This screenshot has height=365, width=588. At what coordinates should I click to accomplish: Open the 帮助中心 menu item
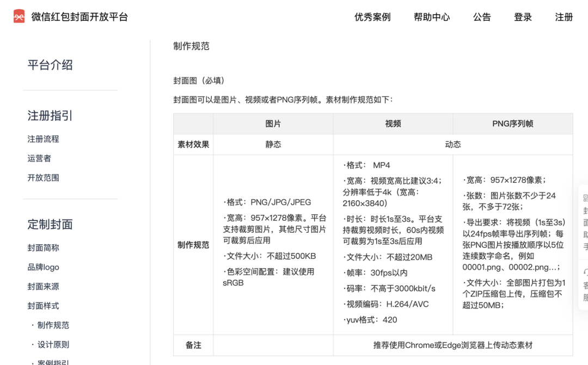tap(432, 17)
